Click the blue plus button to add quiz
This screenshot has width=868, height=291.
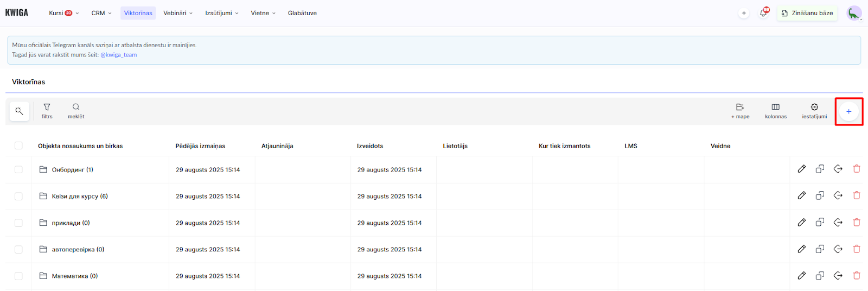tap(848, 111)
